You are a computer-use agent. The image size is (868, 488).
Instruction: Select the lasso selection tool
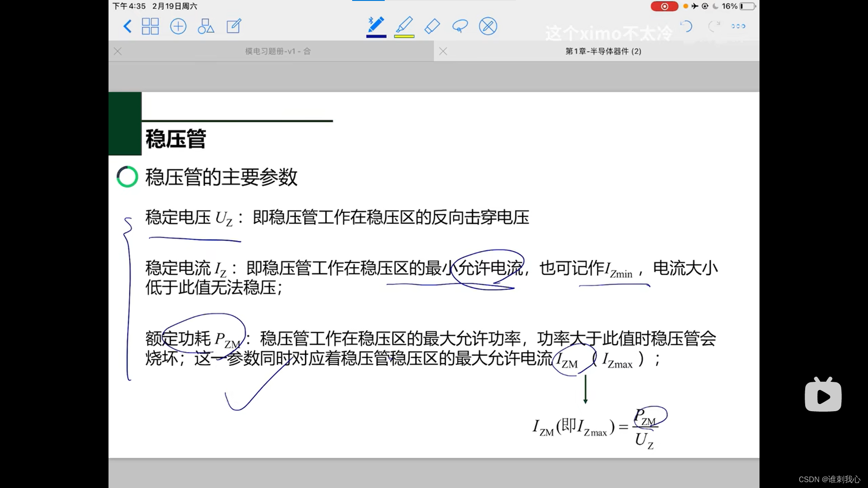pos(460,26)
